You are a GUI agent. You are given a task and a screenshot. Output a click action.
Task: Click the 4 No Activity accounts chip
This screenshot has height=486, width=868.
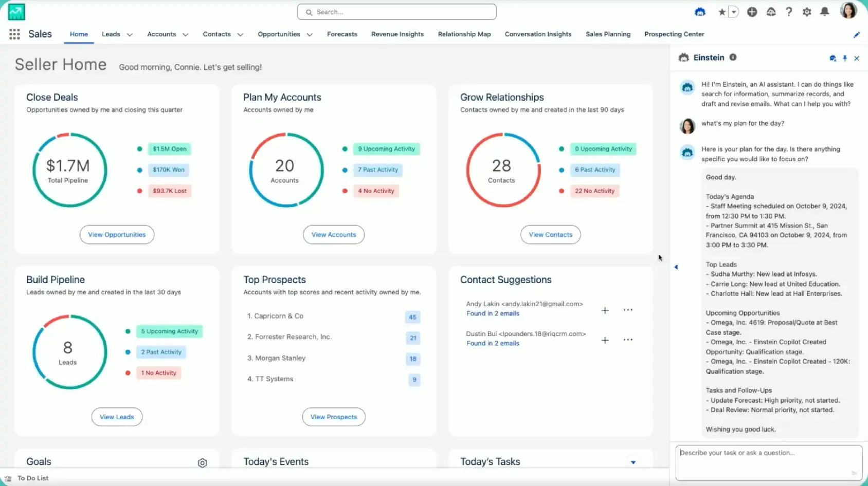(376, 191)
